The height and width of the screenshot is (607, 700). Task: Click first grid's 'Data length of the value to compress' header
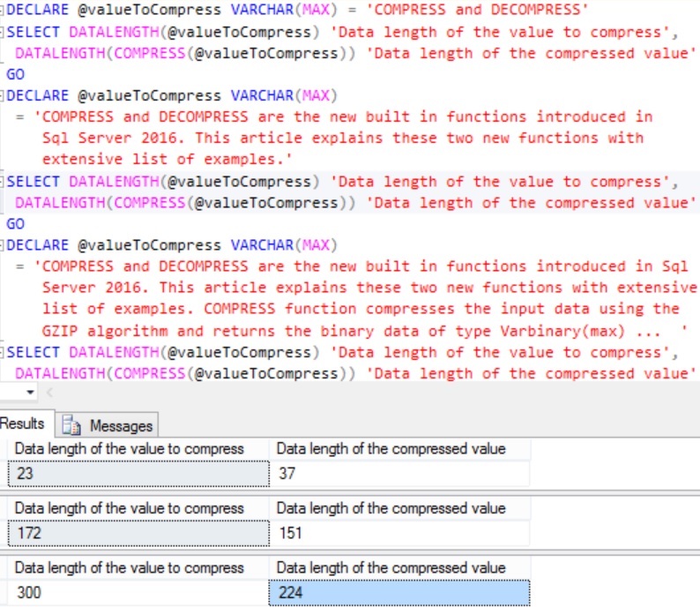138,449
